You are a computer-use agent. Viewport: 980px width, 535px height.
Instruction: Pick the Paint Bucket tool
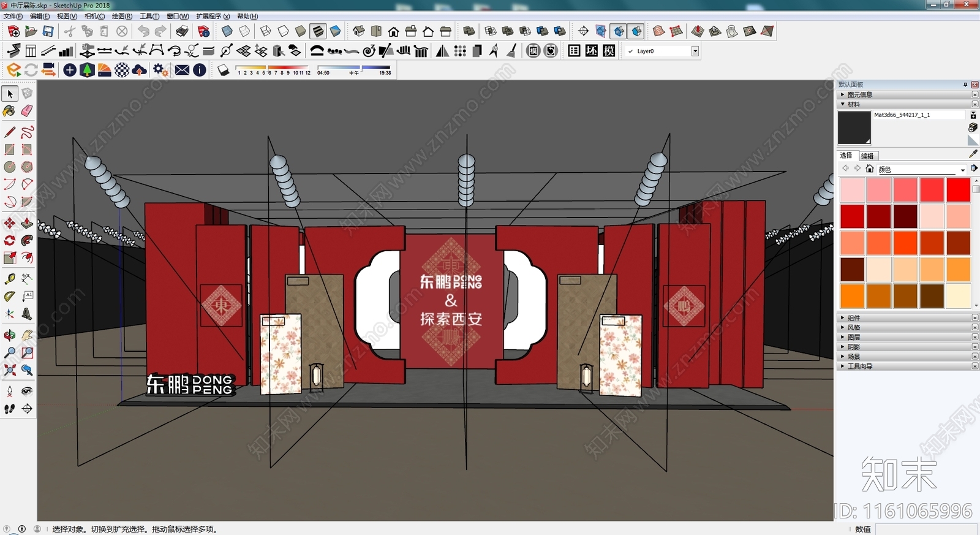pos(10,111)
